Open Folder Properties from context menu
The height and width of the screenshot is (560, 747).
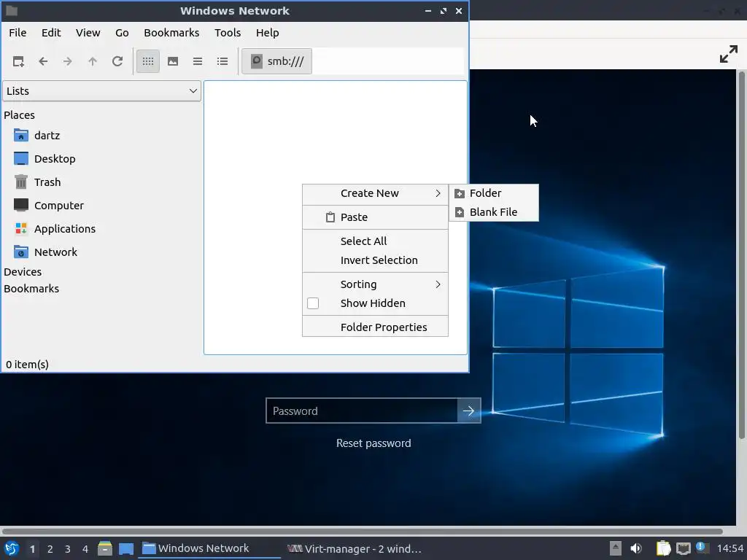376,327
